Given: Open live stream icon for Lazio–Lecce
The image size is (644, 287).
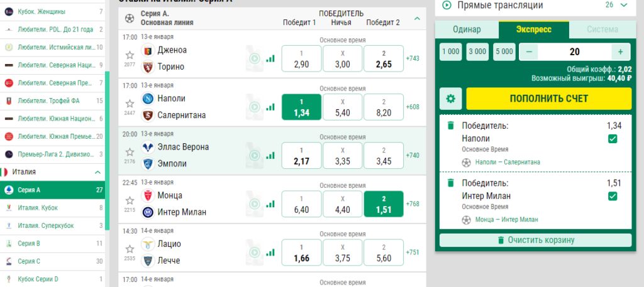Looking at the screenshot, I should pos(255,252).
